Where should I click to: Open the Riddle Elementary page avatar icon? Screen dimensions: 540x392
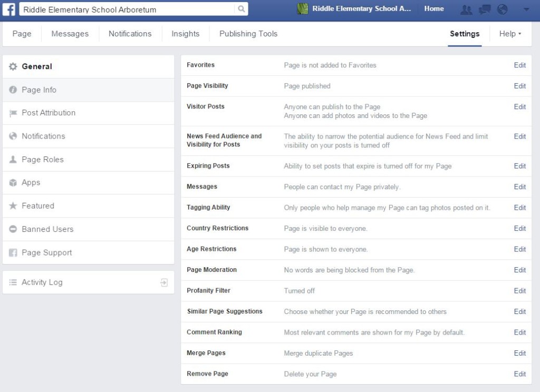tap(302, 8)
